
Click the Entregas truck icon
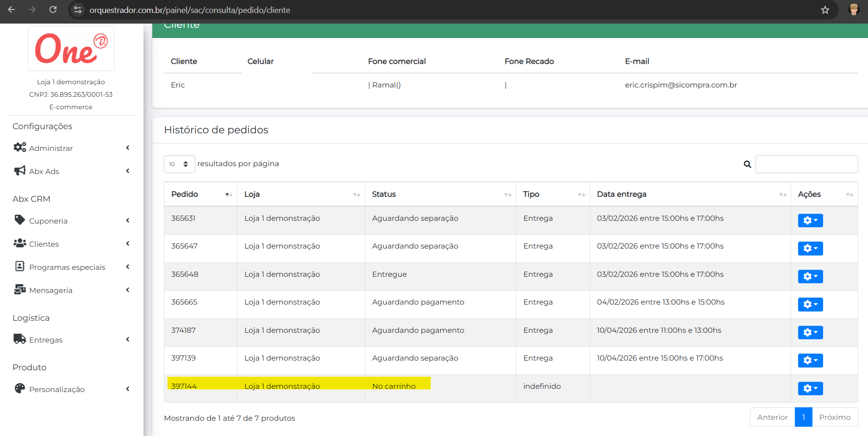coord(19,339)
